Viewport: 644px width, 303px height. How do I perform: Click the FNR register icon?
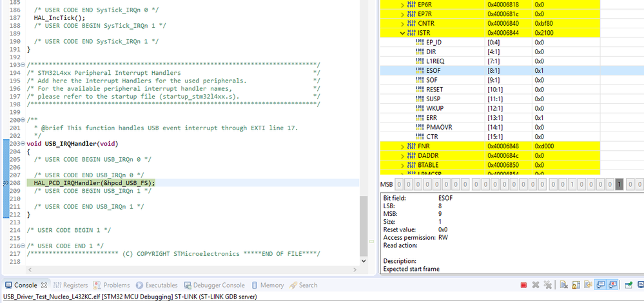click(411, 146)
